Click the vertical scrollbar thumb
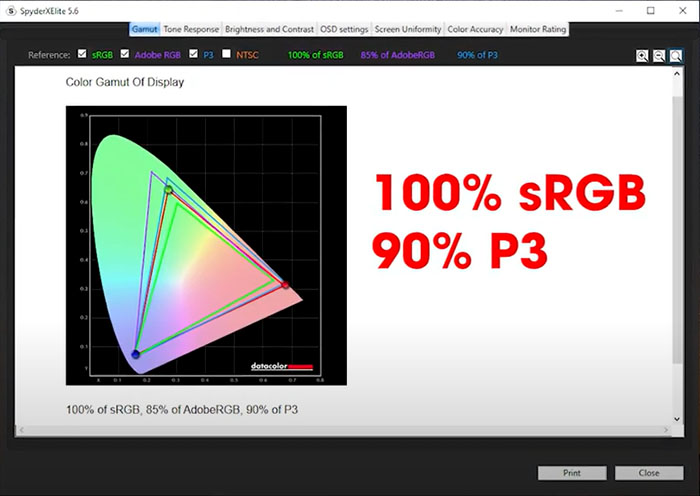The width and height of the screenshot is (700, 496). [x=677, y=230]
